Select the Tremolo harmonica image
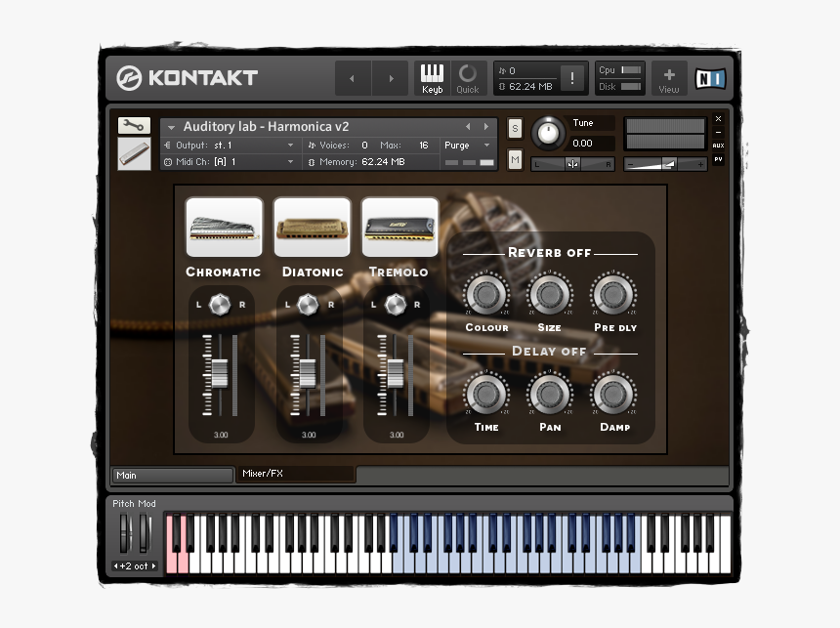 (x=399, y=228)
